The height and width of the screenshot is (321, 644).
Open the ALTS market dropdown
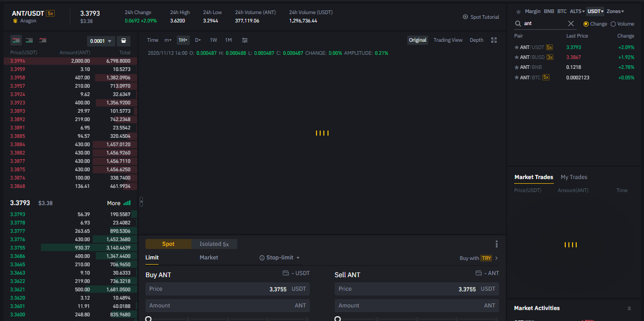coord(577,11)
